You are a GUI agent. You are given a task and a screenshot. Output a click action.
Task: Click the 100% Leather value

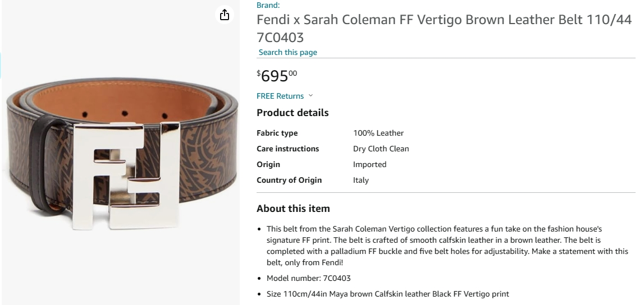point(378,133)
